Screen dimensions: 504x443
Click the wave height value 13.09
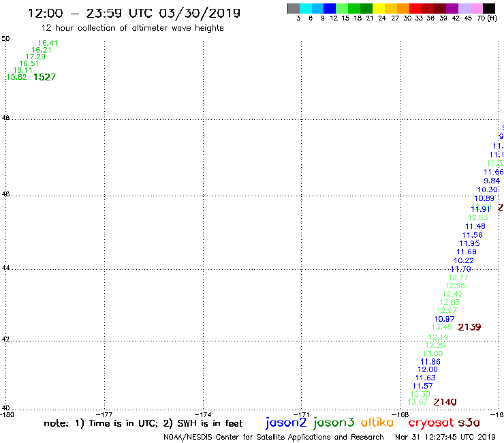point(433,354)
